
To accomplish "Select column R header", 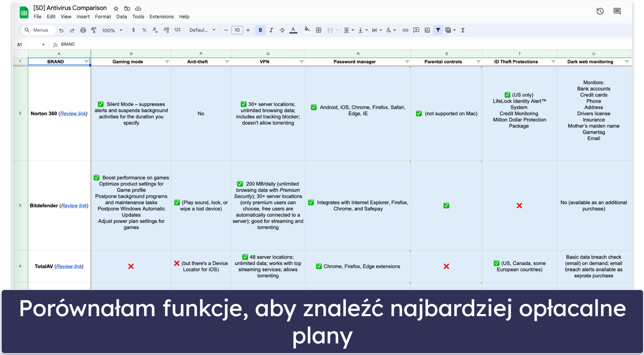I will [358, 54].
